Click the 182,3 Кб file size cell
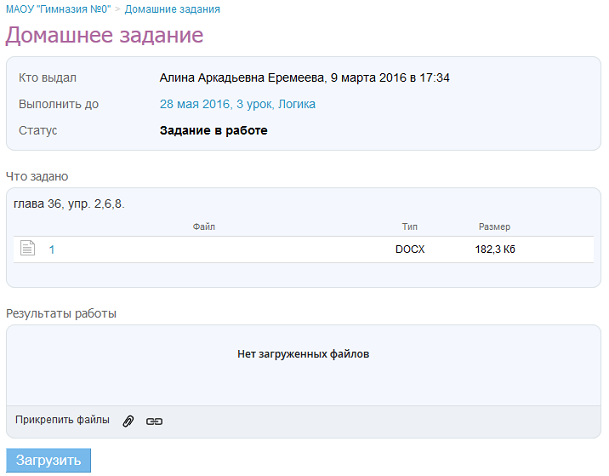This screenshot has height=476, width=609. pos(495,250)
